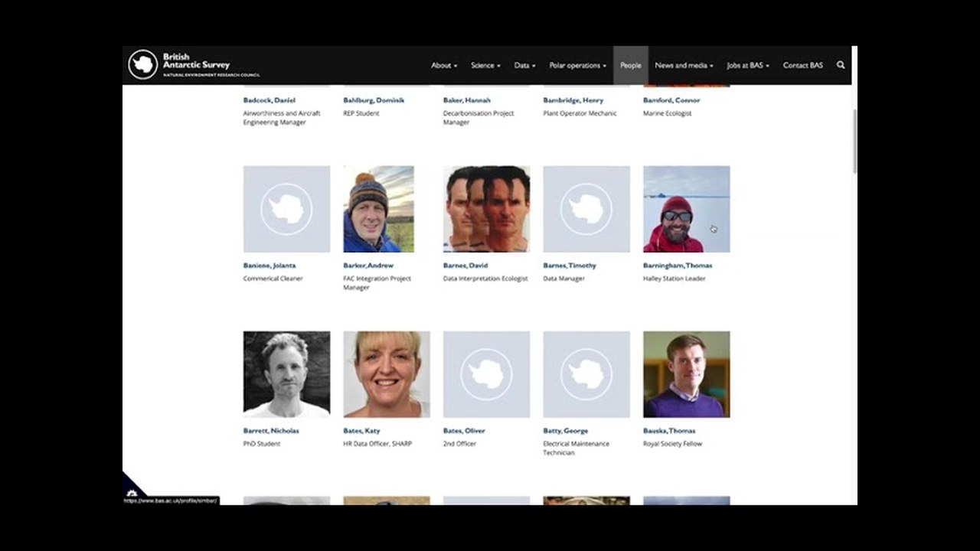
Task: Expand the About dropdown menu
Action: click(444, 65)
